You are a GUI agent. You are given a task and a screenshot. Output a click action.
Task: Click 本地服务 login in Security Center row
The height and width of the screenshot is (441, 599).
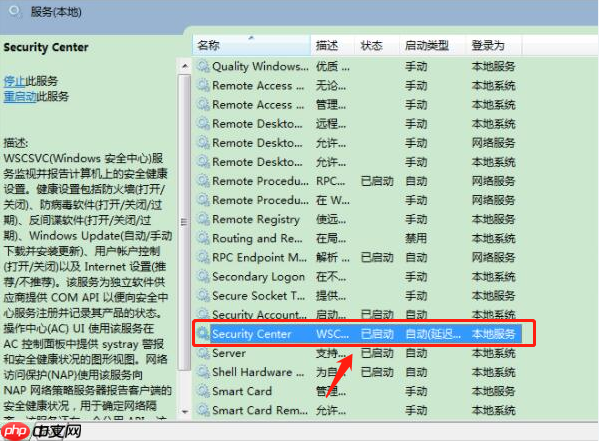pyautogui.click(x=493, y=334)
